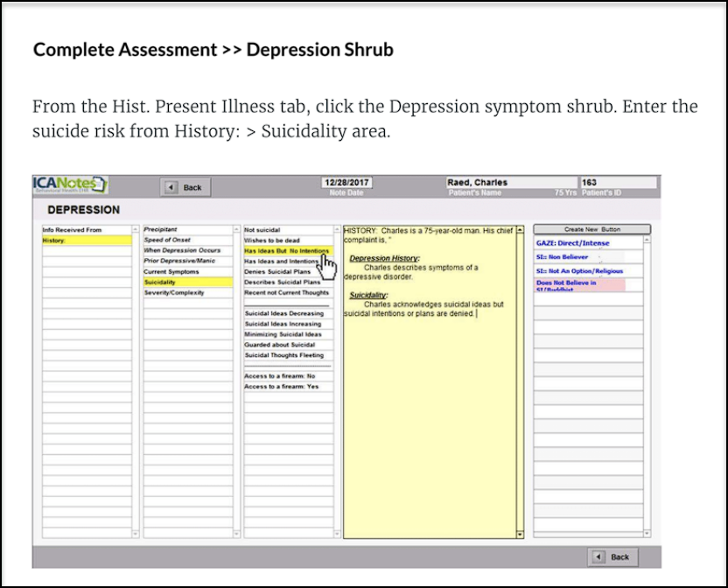Viewport: 728px width, 588px height.
Task: Click SI: Not An Option/Religious button
Action: tap(588, 270)
